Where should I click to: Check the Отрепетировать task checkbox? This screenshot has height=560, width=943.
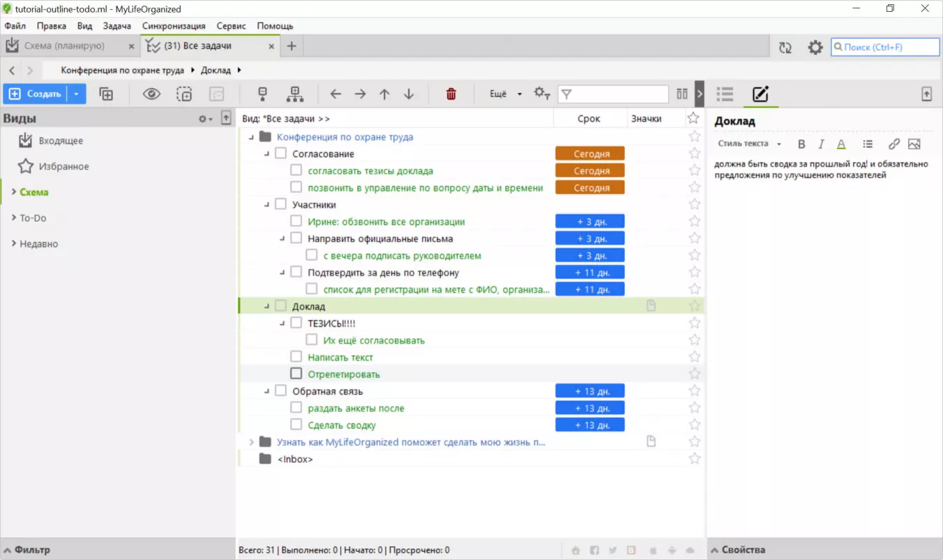pyautogui.click(x=296, y=374)
